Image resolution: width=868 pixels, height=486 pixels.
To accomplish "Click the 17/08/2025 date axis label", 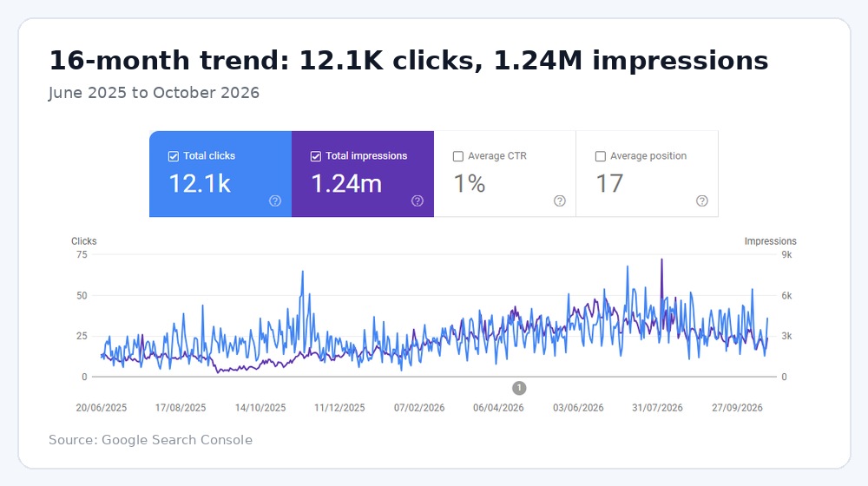I will [181, 408].
